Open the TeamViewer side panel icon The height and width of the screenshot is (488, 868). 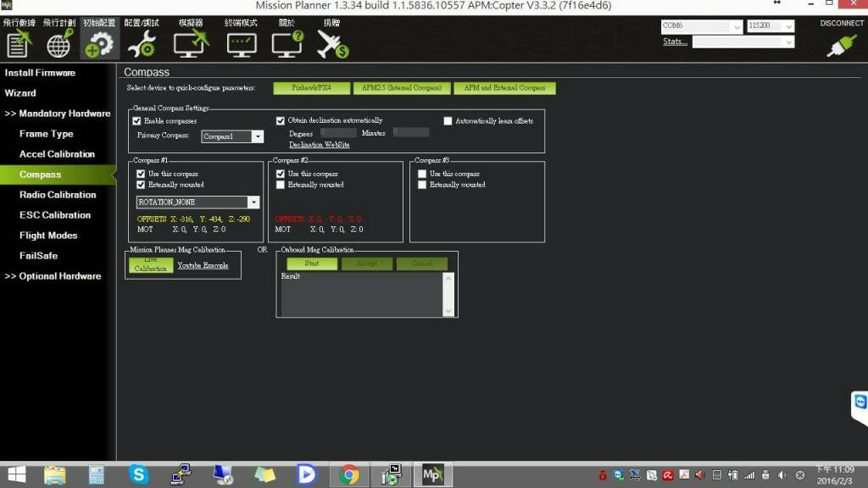click(x=860, y=402)
